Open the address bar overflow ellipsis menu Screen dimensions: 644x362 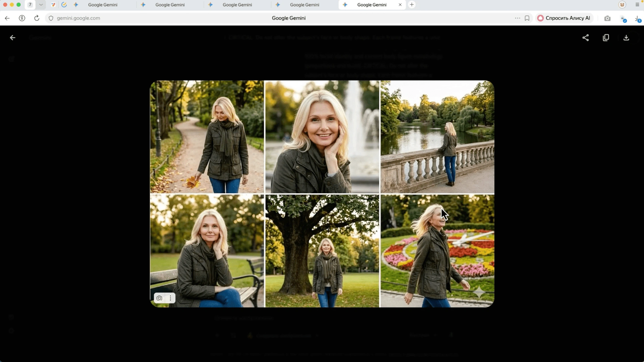[x=517, y=18]
